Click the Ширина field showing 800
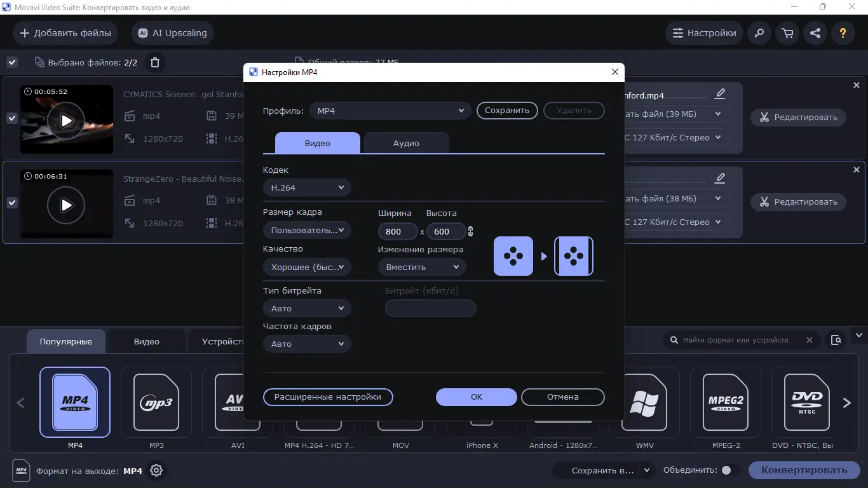 (398, 232)
